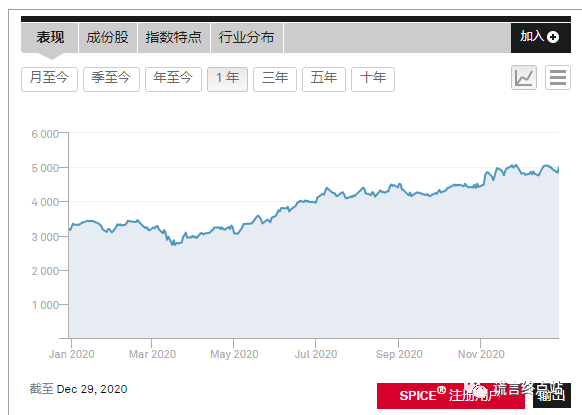
Task: Click the Jul 2020 axis label
Action: pos(316,354)
